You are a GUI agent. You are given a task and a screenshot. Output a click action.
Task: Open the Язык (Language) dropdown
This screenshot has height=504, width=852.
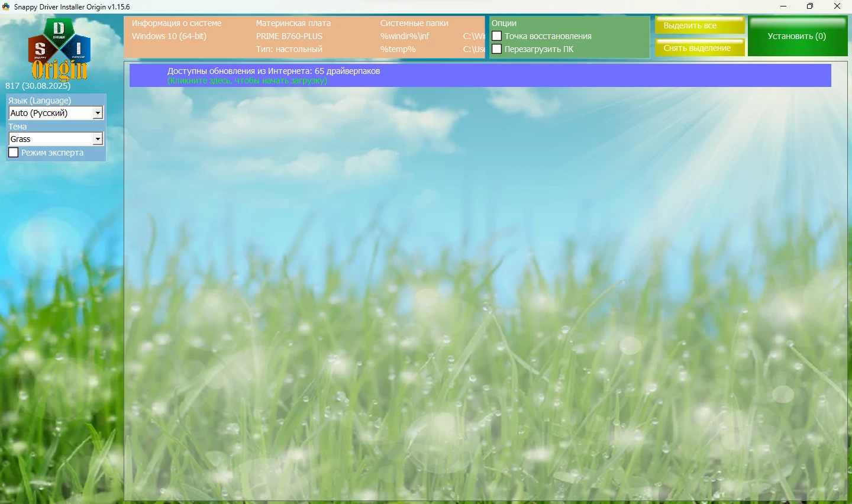(98, 113)
